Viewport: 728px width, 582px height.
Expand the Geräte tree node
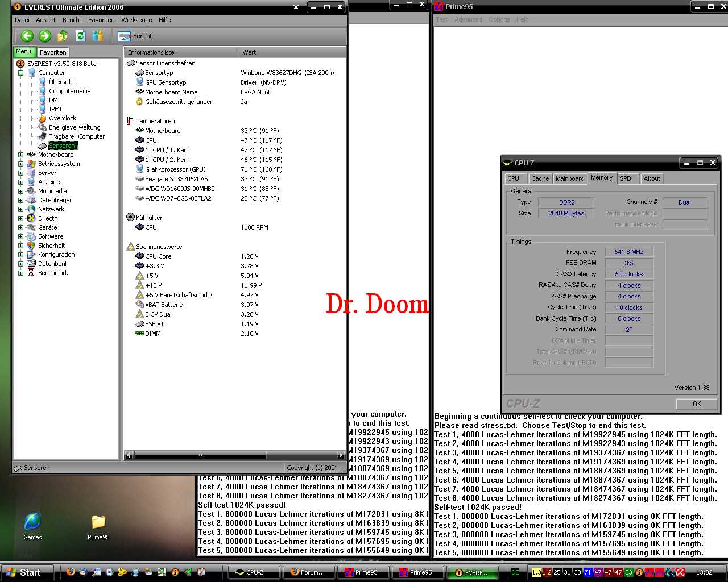(20, 227)
